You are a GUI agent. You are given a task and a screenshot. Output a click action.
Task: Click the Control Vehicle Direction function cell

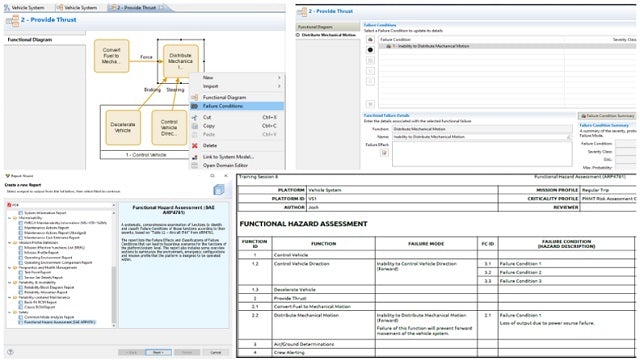[x=323, y=272]
